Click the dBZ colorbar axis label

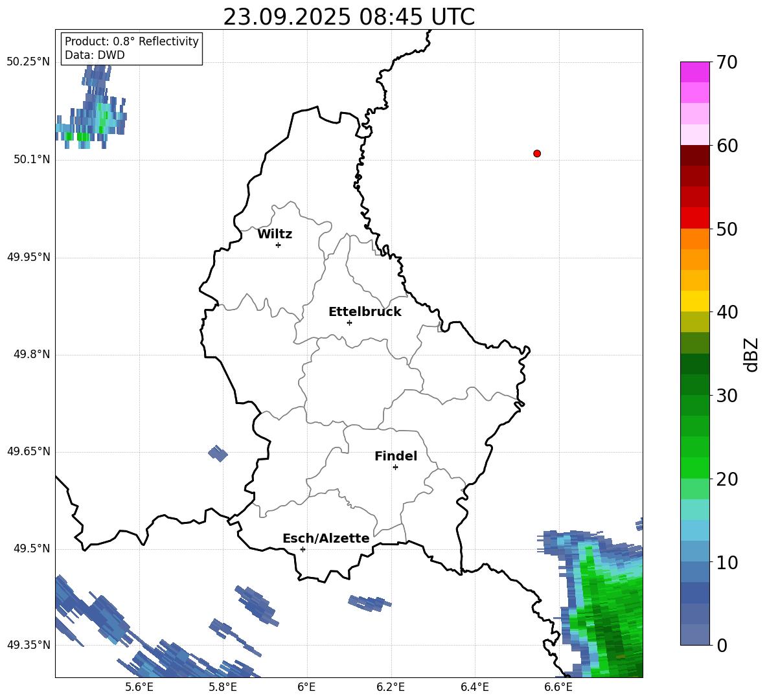(x=751, y=354)
